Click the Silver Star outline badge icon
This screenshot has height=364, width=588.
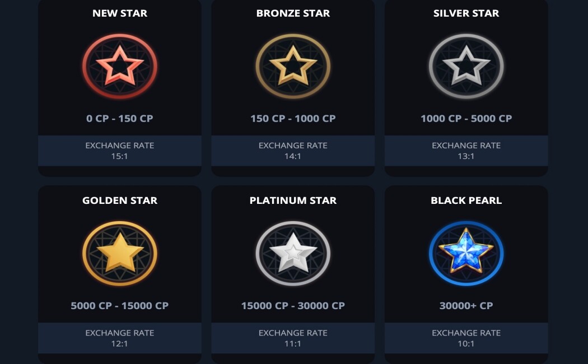pos(466,66)
